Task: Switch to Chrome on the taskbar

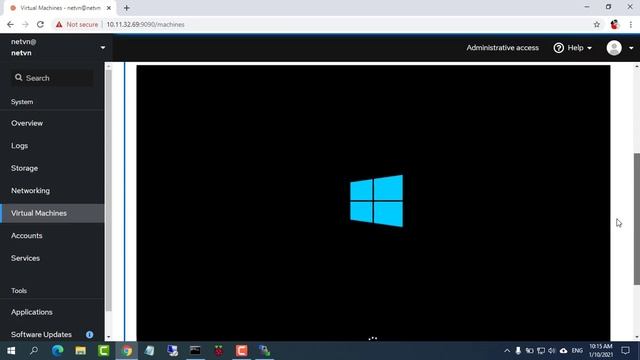Action: [127, 351]
